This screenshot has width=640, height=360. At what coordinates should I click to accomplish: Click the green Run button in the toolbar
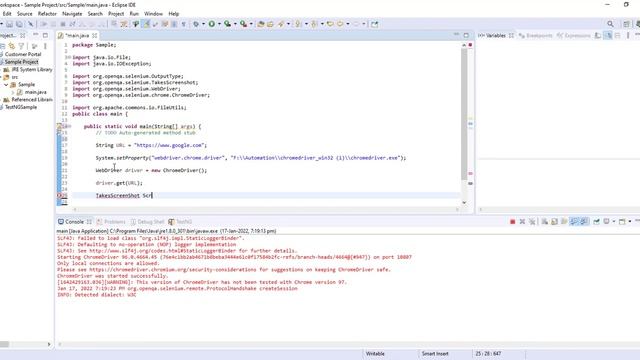[x=211, y=24]
